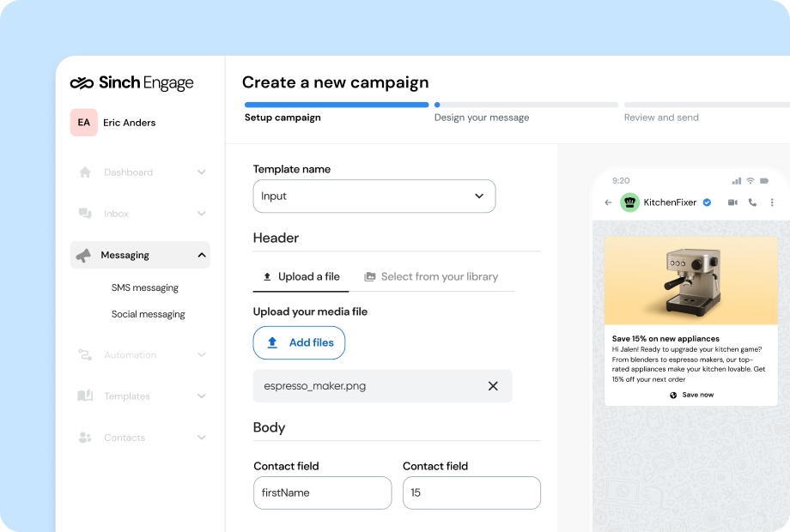Image resolution: width=790 pixels, height=532 pixels.
Task: Click the firstName contact field input
Action: (x=322, y=493)
